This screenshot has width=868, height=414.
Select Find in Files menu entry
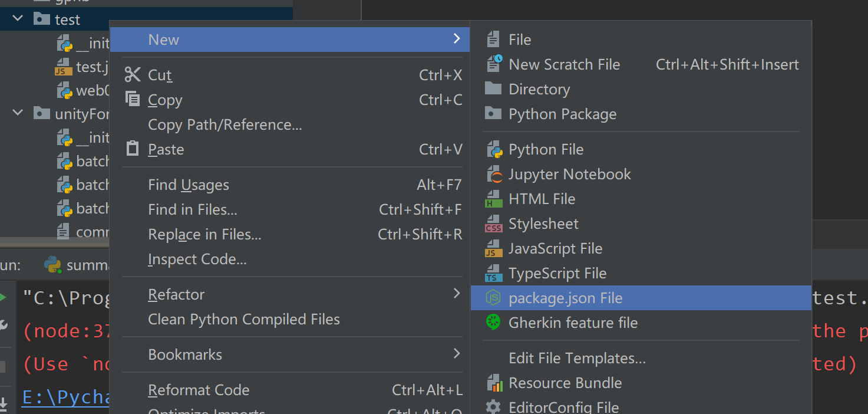click(192, 210)
